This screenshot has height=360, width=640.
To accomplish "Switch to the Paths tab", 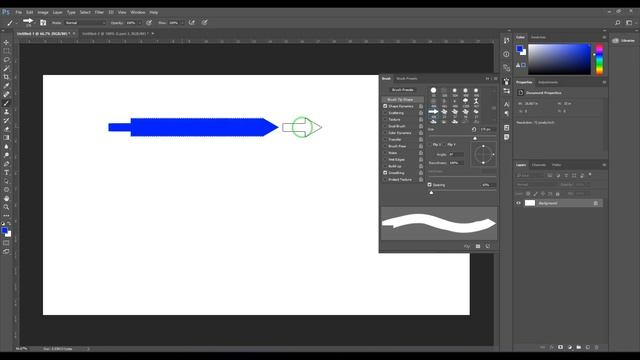I will point(556,165).
